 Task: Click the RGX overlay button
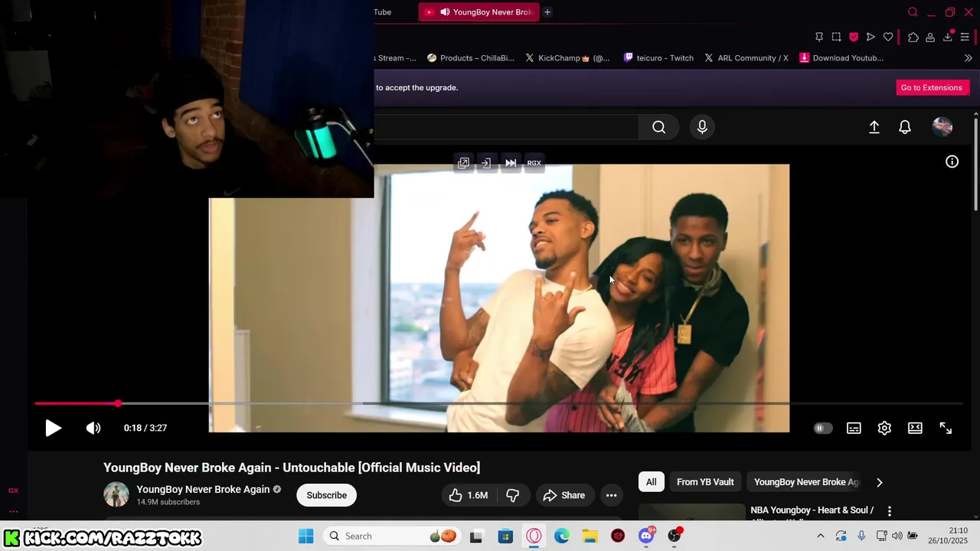(534, 163)
